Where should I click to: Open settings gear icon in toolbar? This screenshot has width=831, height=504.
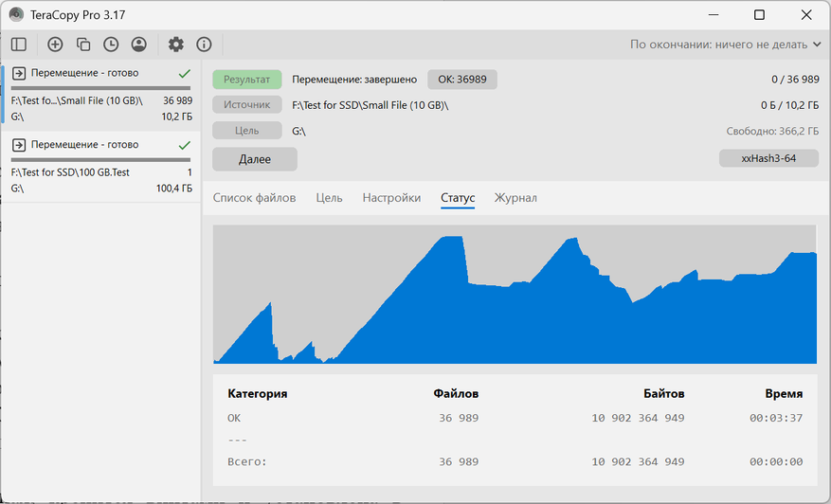click(x=175, y=45)
